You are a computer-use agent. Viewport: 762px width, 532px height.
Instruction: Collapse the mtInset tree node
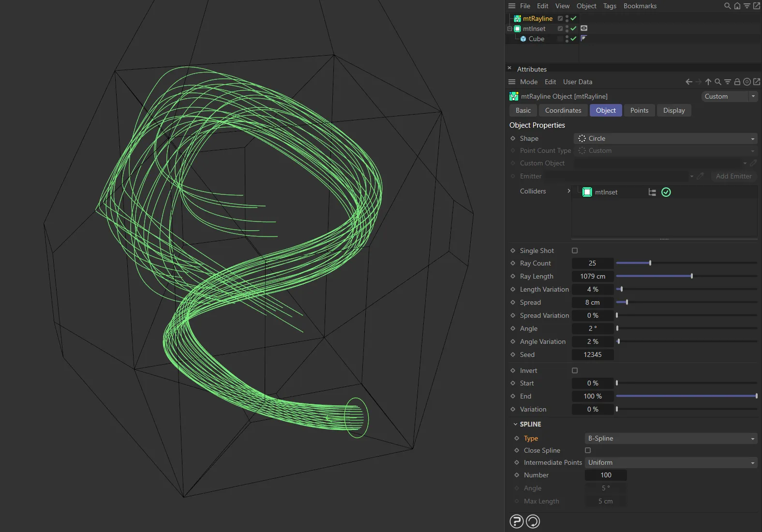click(509, 29)
